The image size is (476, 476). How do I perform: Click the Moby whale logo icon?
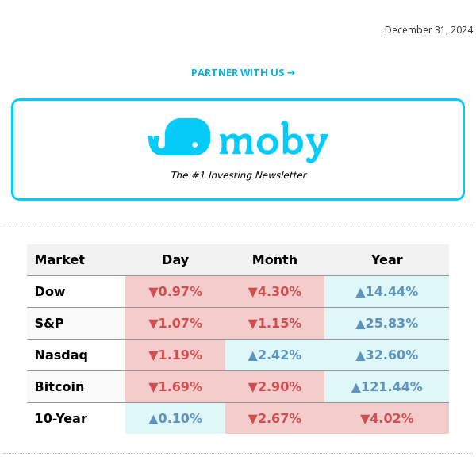(x=179, y=138)
